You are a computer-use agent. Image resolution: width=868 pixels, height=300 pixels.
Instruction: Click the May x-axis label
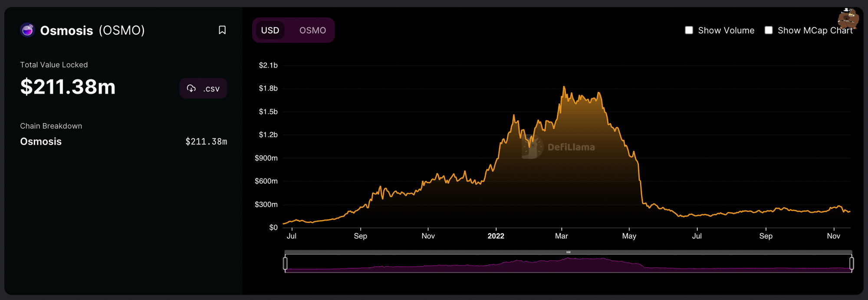[x=629, y=236]
